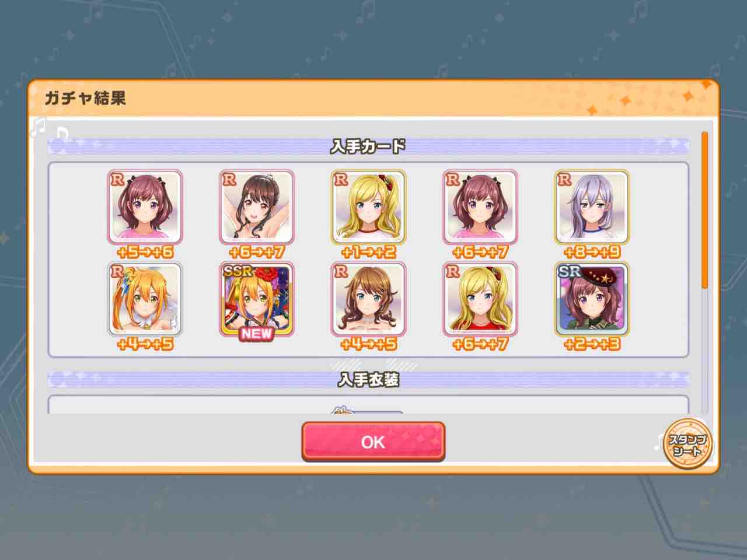Click the orange scrollbar thumb
This screenshot has height=560, width=747.
coord(704,210)
